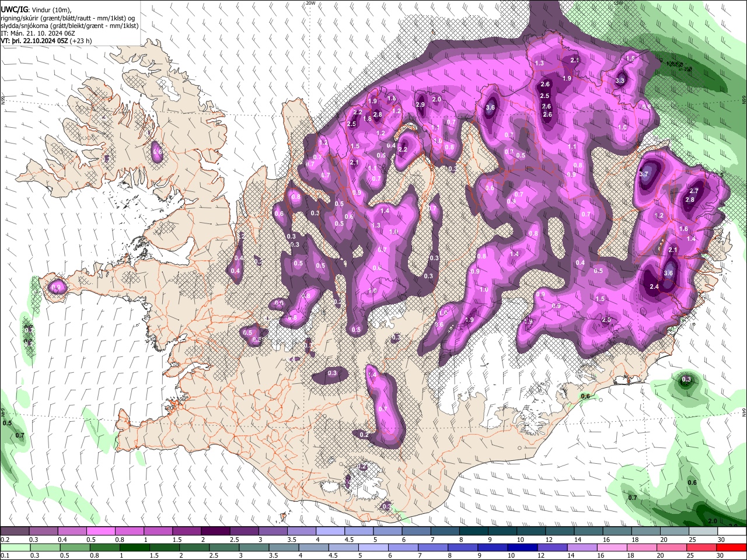Click the 'slydda/snjókoma' legend description line
The width and height of the screenshot is (747, 560).
[69, 26]
